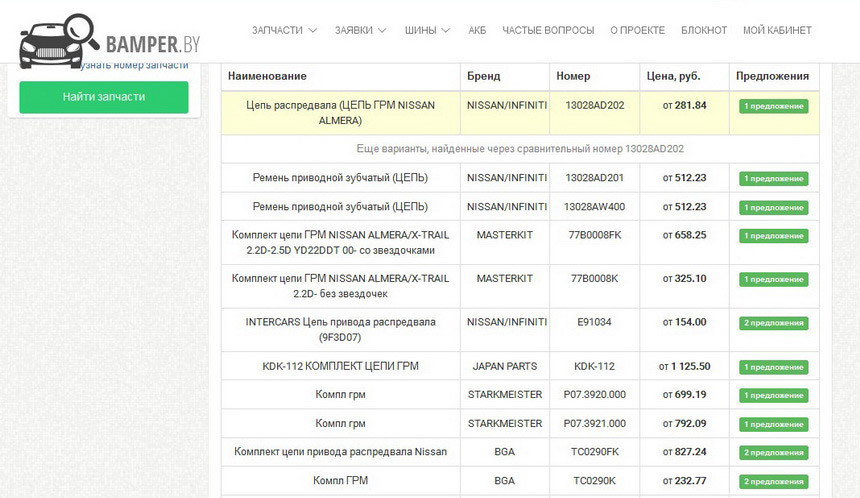Click the price от 658.25
860x498 pixels.
[684, 235]
